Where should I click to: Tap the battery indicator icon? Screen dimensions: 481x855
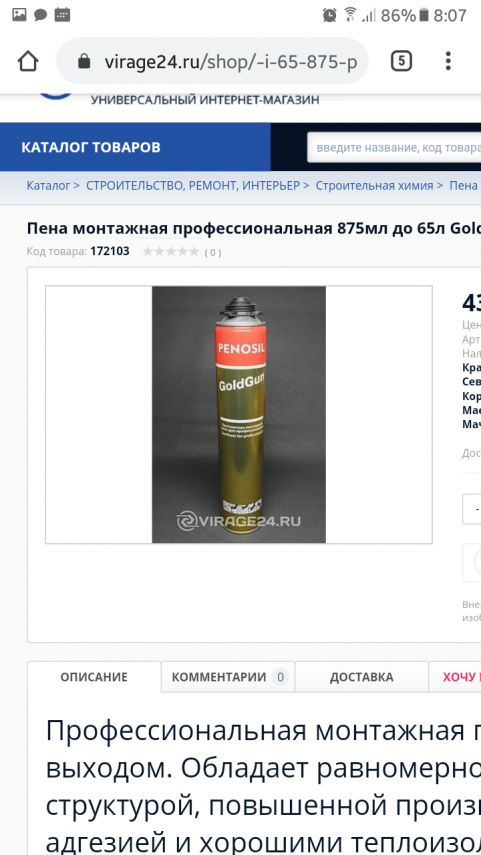pos(423,15)
